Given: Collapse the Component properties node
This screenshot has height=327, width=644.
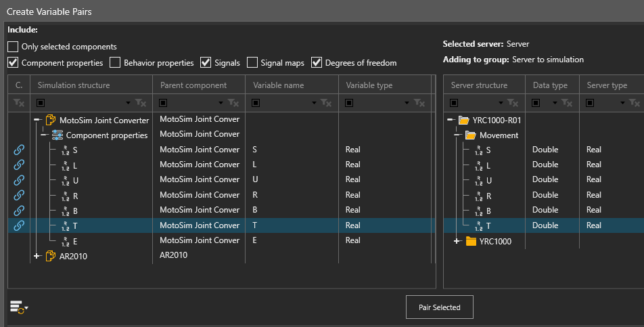Looking at the screenshot, I should click(x=45, y=135).
